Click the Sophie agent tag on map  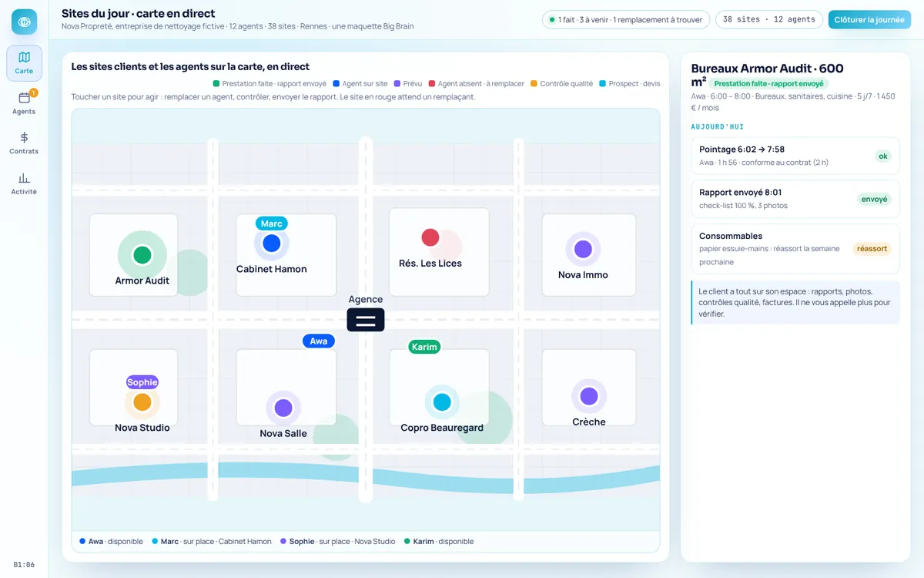click(x=142, y=382)
